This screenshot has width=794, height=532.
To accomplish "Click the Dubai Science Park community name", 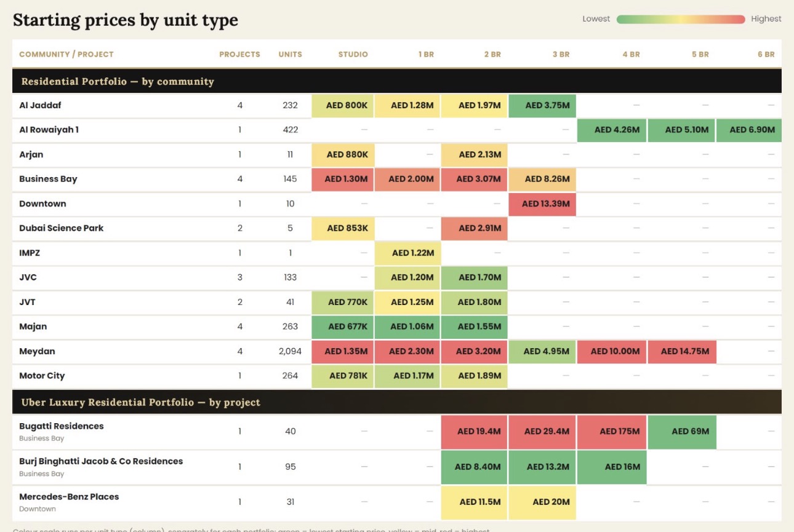I will pos(61,228).
